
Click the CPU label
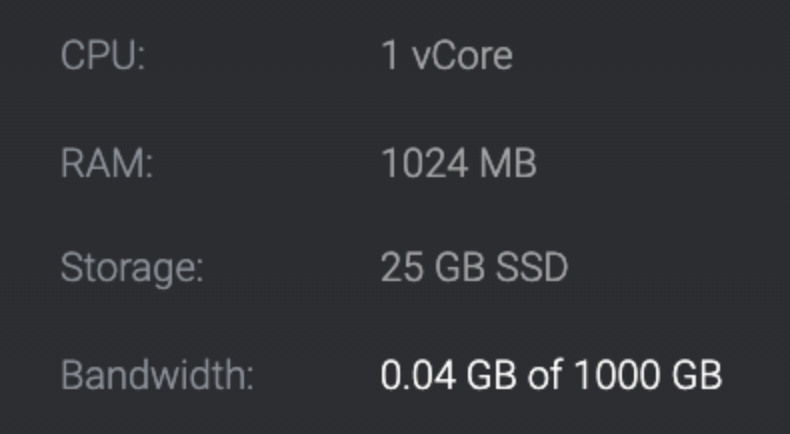[103, 55]
